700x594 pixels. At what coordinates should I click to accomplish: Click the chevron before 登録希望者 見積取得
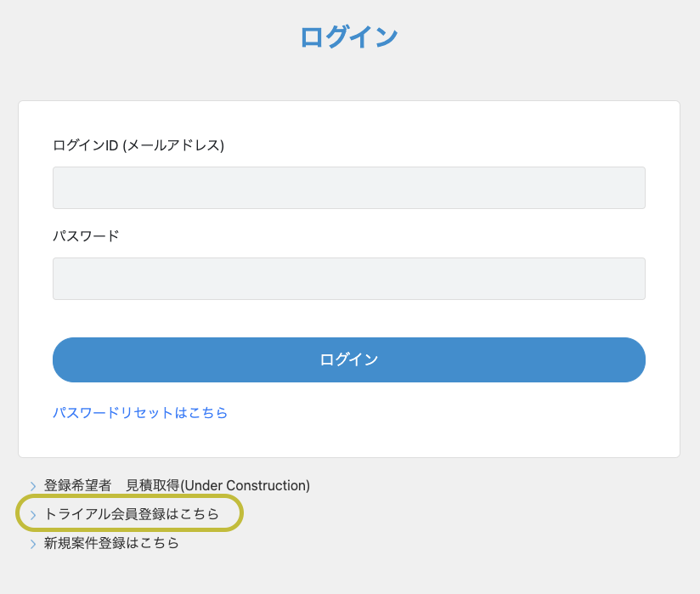point(33,486)
